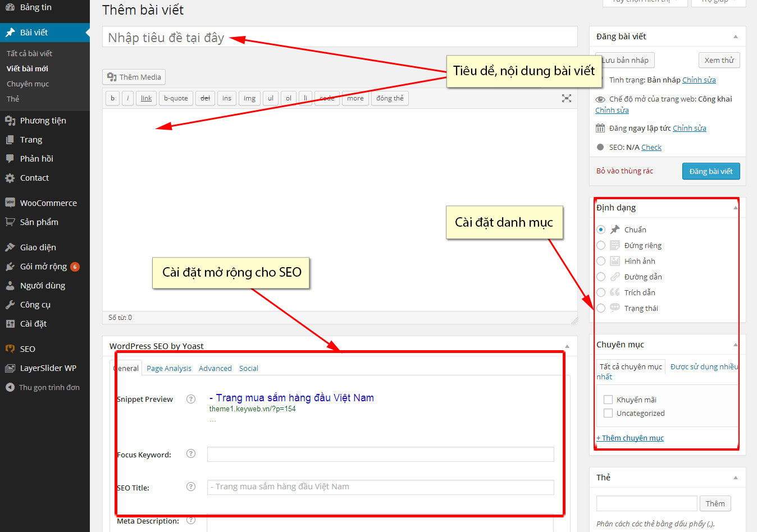The image size is (757, 532).
Task: Open the Giao diện appearance menu
Action: pos(45,247)
